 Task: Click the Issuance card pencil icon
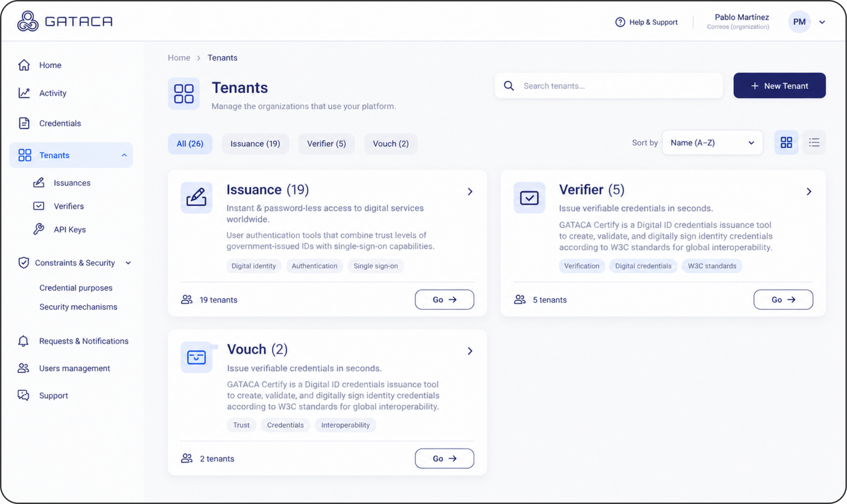[196, 197]
